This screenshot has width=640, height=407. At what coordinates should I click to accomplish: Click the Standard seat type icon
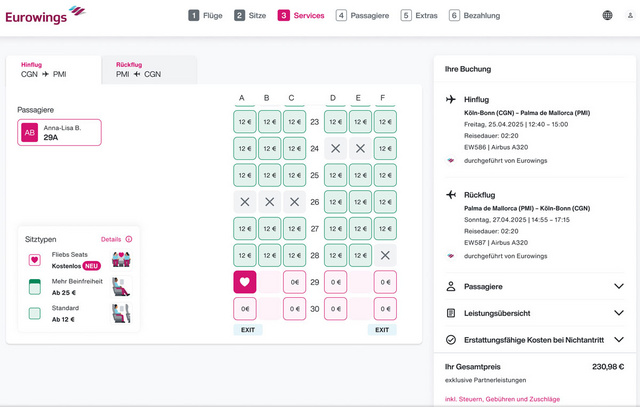pyautogui.click(x=35, y=313)
